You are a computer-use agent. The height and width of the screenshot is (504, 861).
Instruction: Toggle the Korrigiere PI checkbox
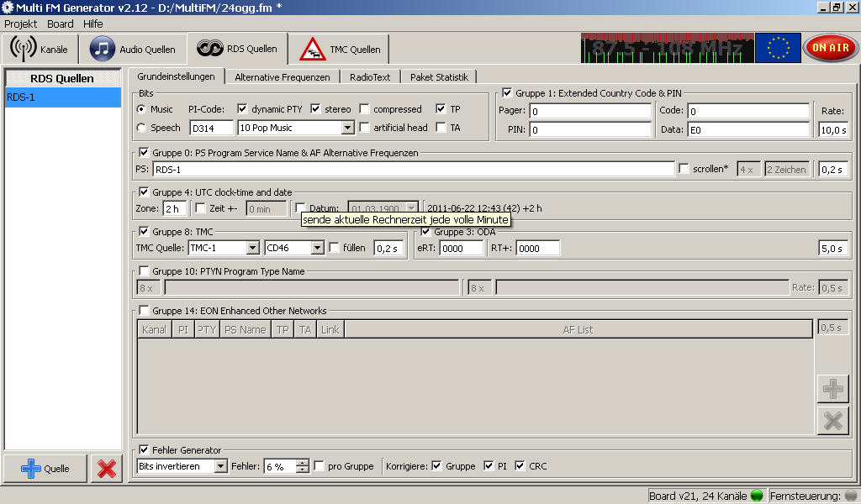(x=489, y=465)
